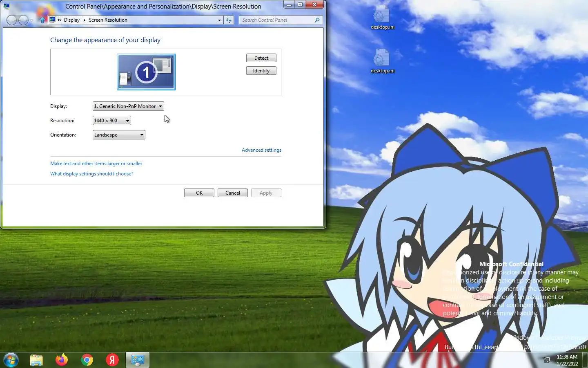Click the Back navigation arrow
588x368 pixels.
12,20
